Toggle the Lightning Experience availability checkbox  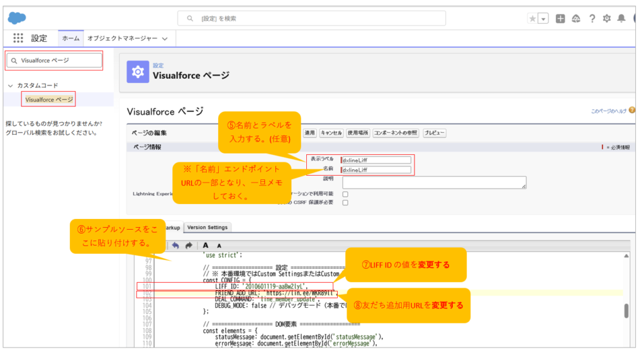point(345,194)
